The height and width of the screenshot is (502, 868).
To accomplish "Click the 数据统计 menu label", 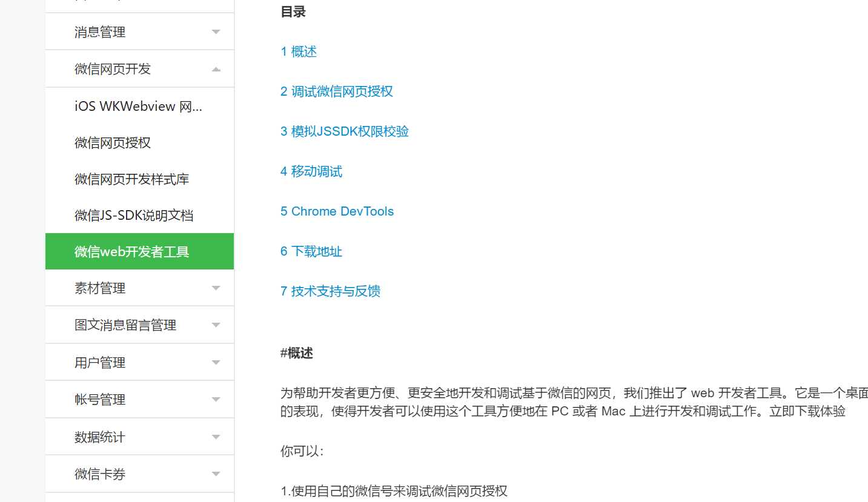I will click(x=100, y=437).
